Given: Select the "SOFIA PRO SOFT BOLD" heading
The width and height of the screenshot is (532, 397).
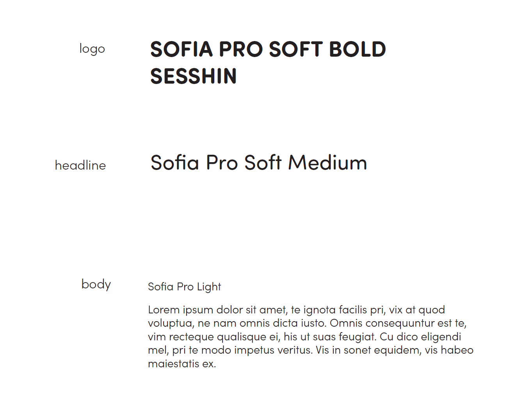Looking at the screenshot, I should pyautogui.click(x=268, y=49).
